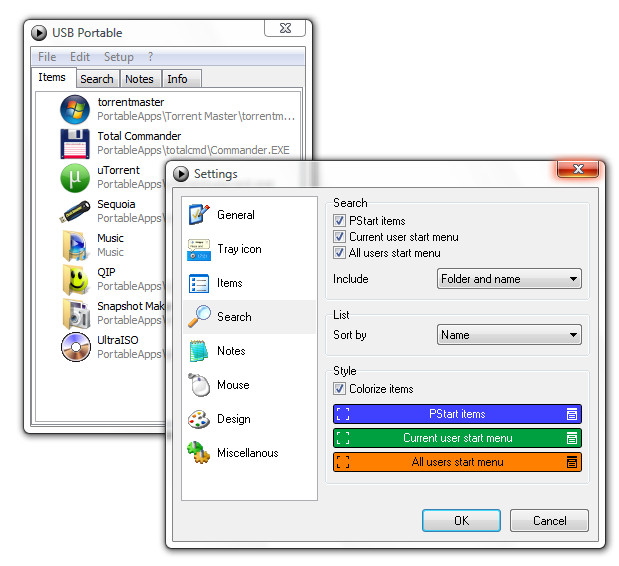Click the General settings checklist icon
This screenshot has width=619, height=566.
[199, 214]
